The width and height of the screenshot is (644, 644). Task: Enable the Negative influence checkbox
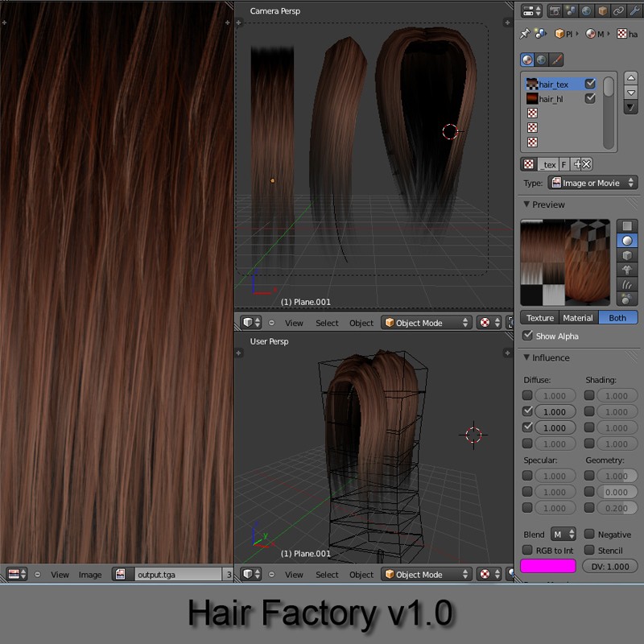pos(589,534)
